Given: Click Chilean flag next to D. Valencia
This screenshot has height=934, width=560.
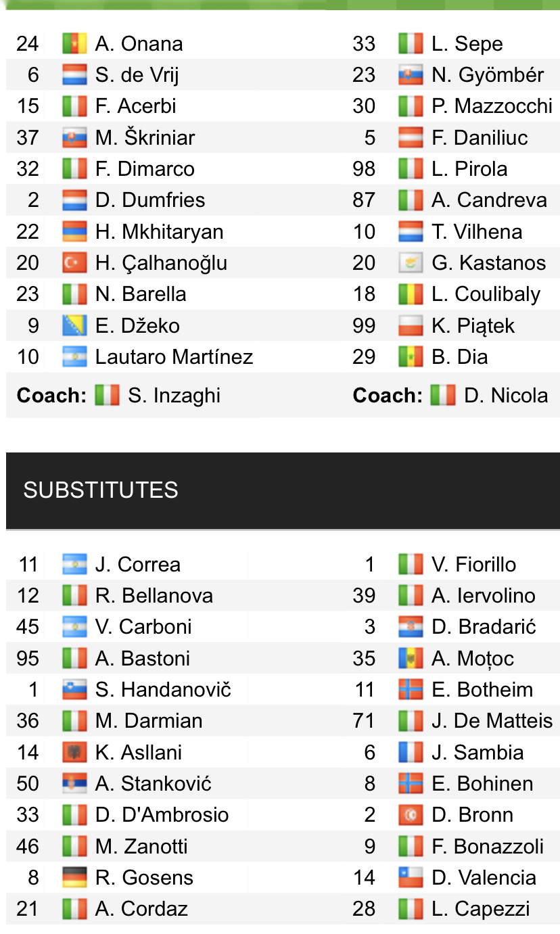Looking at the screenshot, I should click(411, 878).
